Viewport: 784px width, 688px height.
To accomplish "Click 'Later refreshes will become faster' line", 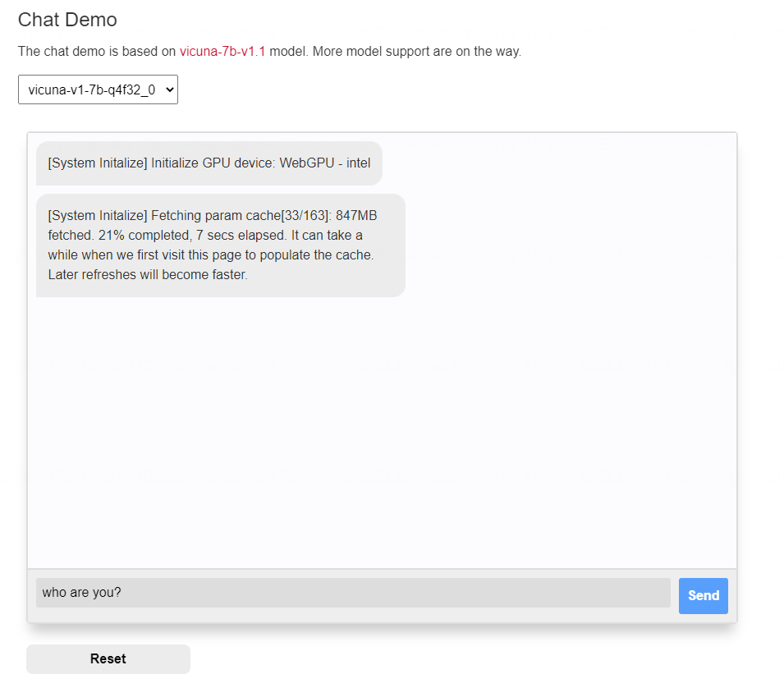I will tap(148, 274).
